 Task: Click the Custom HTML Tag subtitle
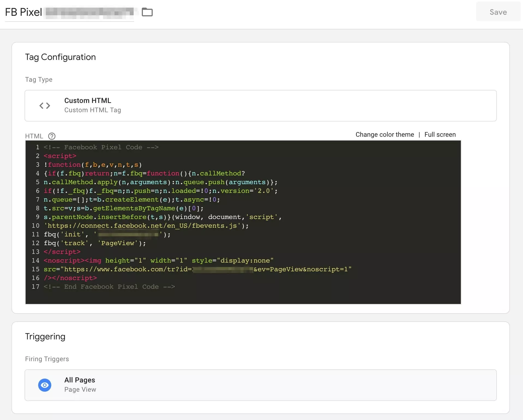[x=93, y=110]
